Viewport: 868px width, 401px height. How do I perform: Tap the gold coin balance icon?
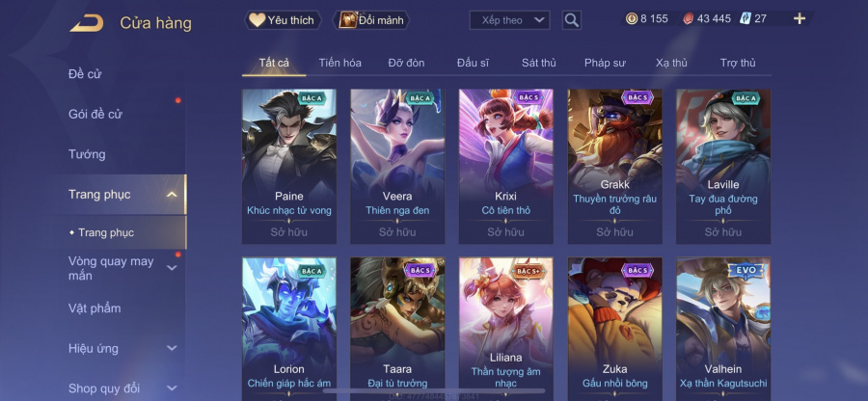pyautogui.click(x=632, y=19)
